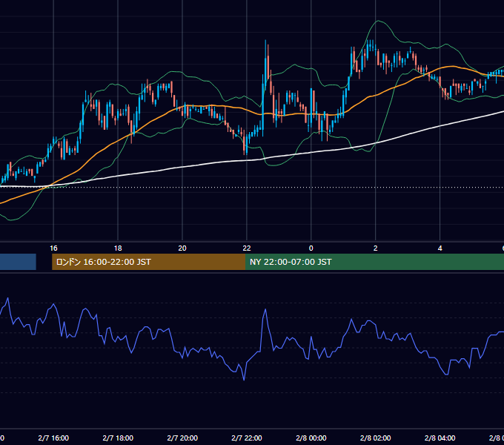Click hour label 20 on price chart axis
This screenshot has height=445, width=504.
click(x=182, y=248)
